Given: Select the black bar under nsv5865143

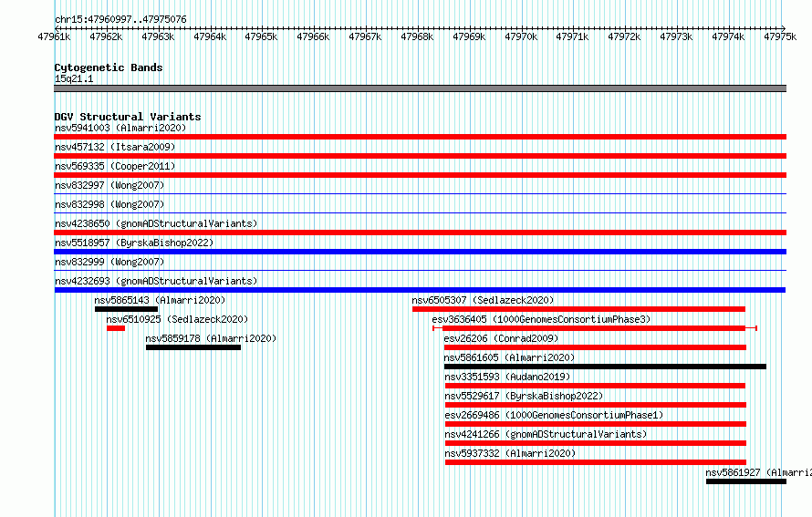Looking at the screenshot, I should pyautogui.click(x=126, y=309).
